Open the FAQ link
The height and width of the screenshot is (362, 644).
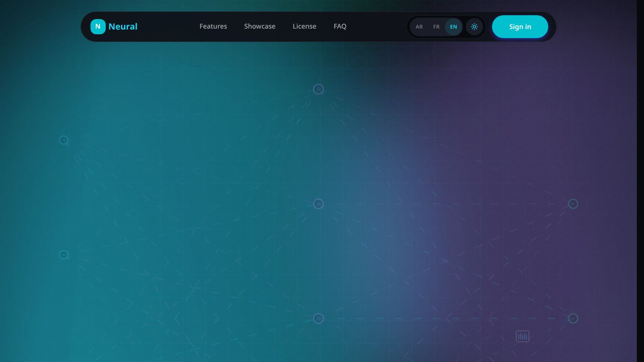tap(340, 26)
